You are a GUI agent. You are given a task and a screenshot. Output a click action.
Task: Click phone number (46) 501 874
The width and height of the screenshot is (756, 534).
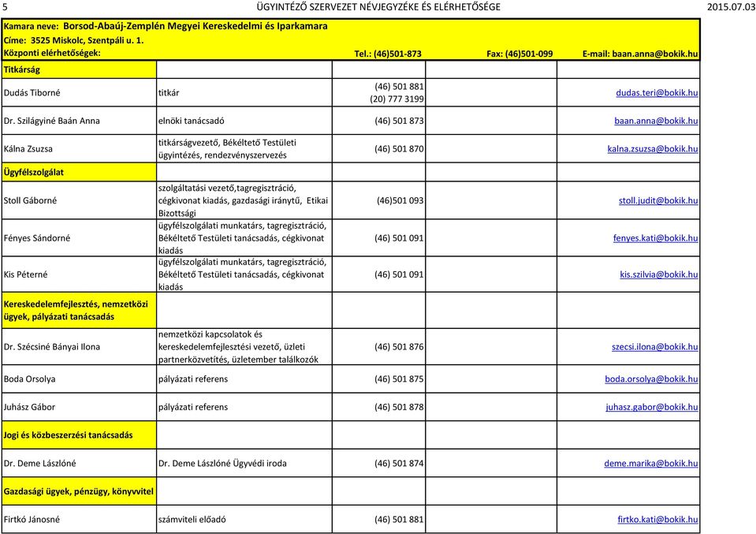399,463
